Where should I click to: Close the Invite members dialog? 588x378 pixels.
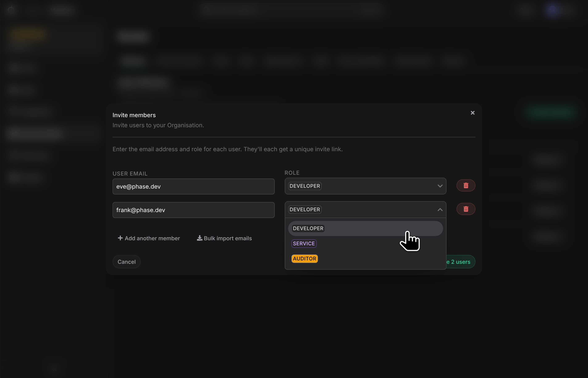point(472,113)
